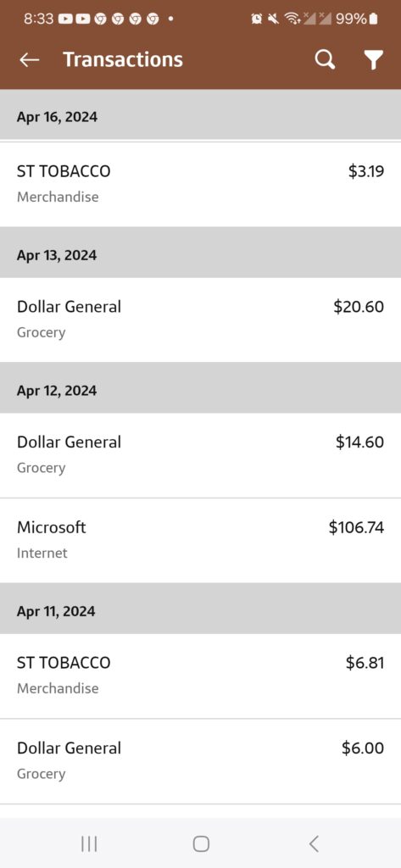Image resolution: width=401 pixels, height=868 pixels.
Task: Open Dollar General $20.60 transaction
Action: pos(200,320)
